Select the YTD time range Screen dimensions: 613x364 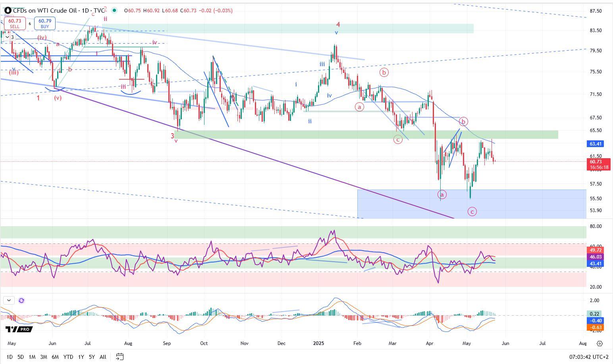[x=68, y=357]
